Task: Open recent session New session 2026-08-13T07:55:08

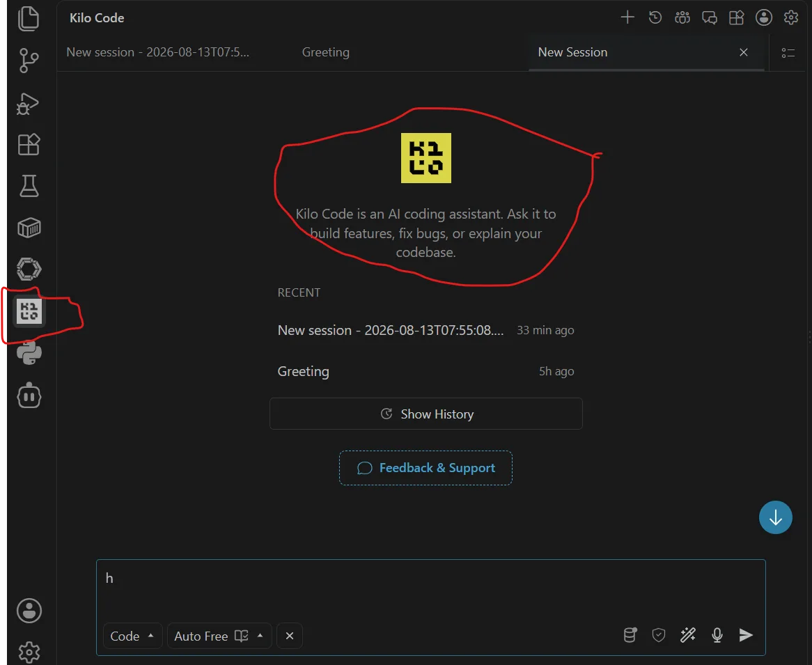Action: (425, 331)
